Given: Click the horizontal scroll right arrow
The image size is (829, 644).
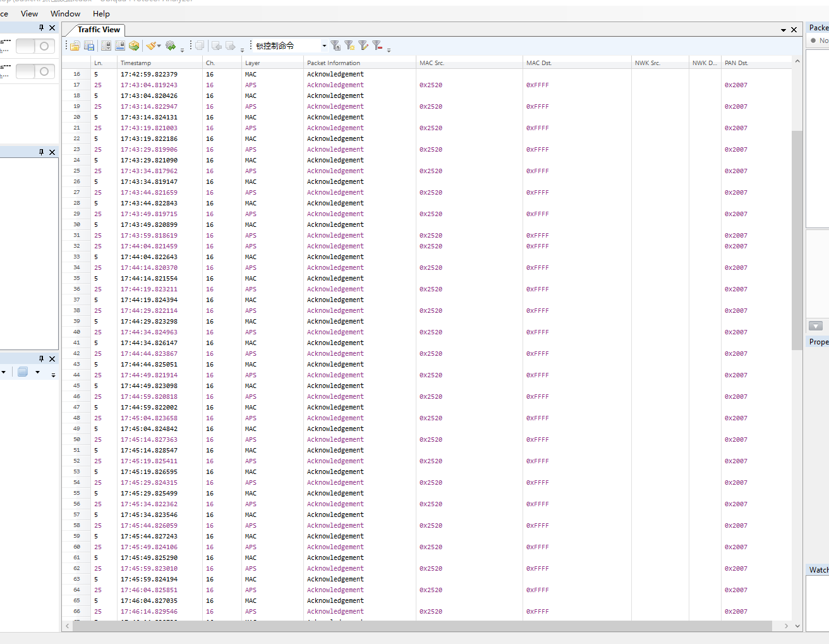Looking at the screenshot, I should point(786,626).
